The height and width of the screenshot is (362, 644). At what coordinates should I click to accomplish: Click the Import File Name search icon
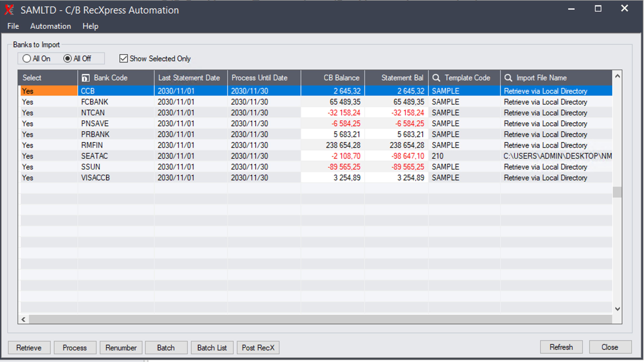[508, 78]
